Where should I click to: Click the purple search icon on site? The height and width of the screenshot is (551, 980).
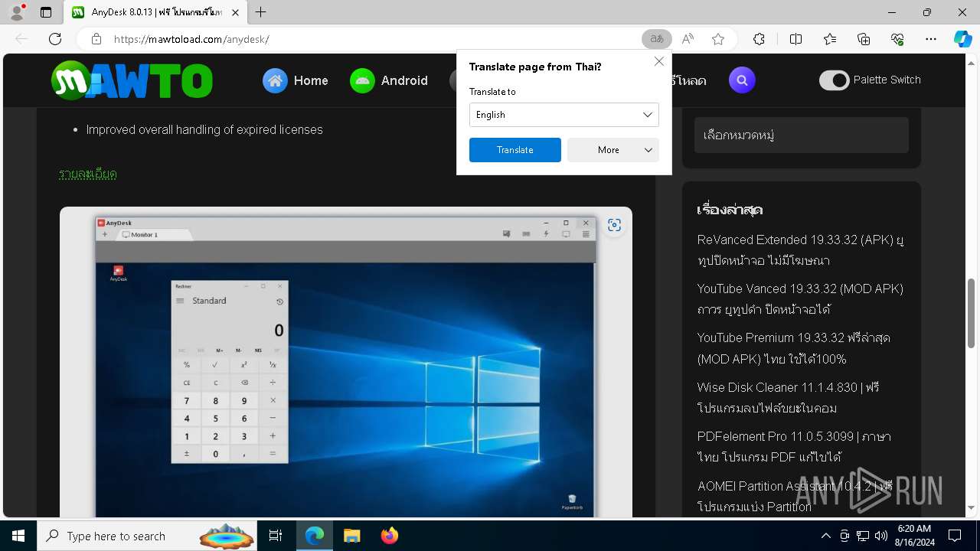pyautogui.click(x=742, y=80)
